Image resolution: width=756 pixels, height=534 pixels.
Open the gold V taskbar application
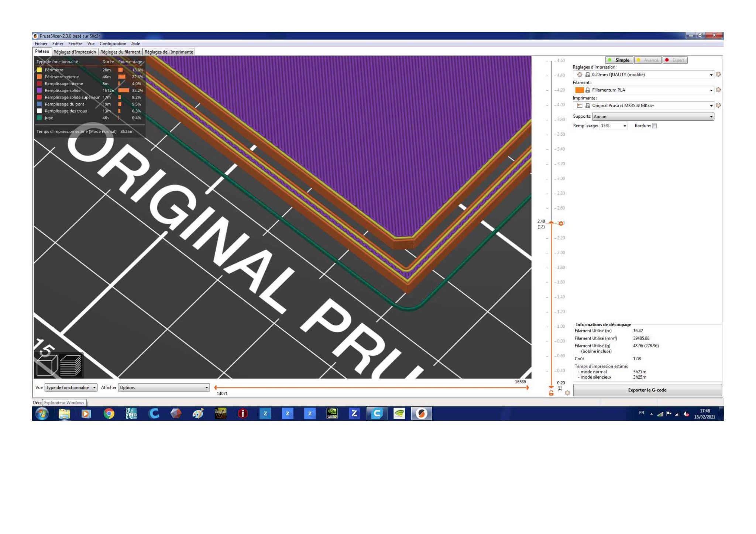pos(221,414)
